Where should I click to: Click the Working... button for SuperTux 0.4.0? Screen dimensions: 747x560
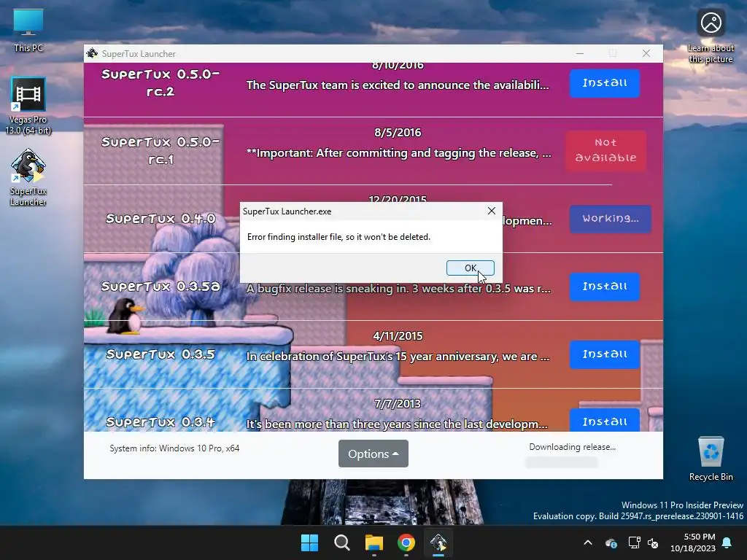click(x=611, y=219)
